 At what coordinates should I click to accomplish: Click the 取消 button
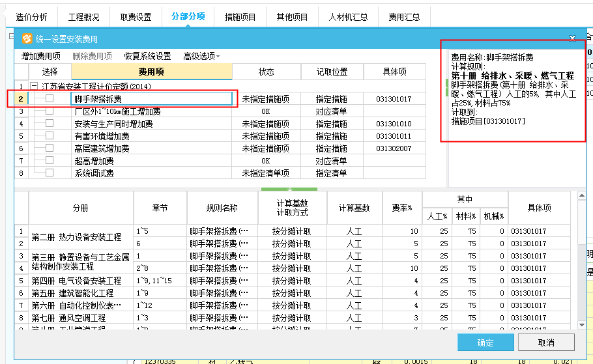545,343
